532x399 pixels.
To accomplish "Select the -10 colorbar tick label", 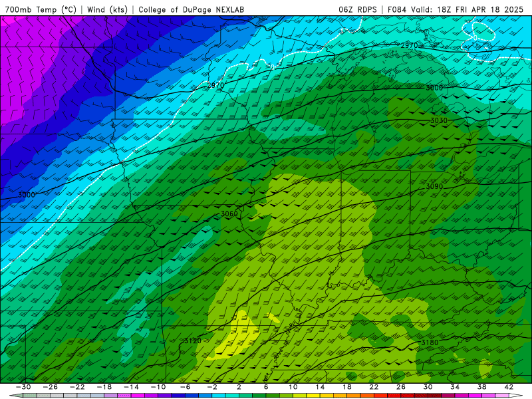I will (158, 387).
